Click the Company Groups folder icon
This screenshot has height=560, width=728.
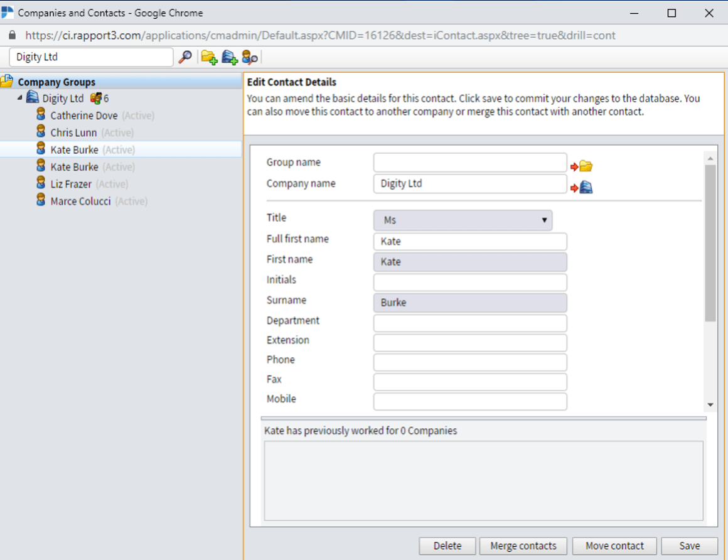(x=7, y=81)
